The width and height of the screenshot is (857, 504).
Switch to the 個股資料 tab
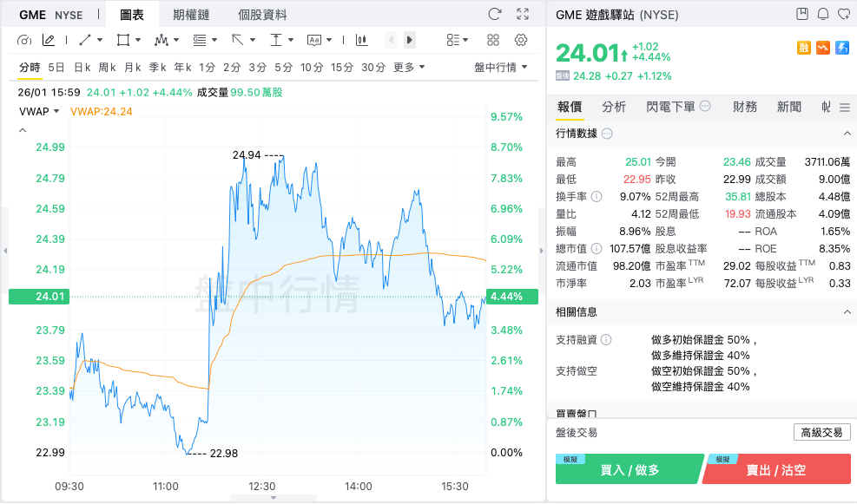coord(262,15)
